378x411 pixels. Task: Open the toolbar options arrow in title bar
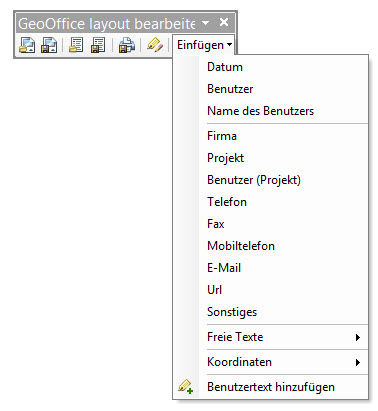(x=206, y=23)
